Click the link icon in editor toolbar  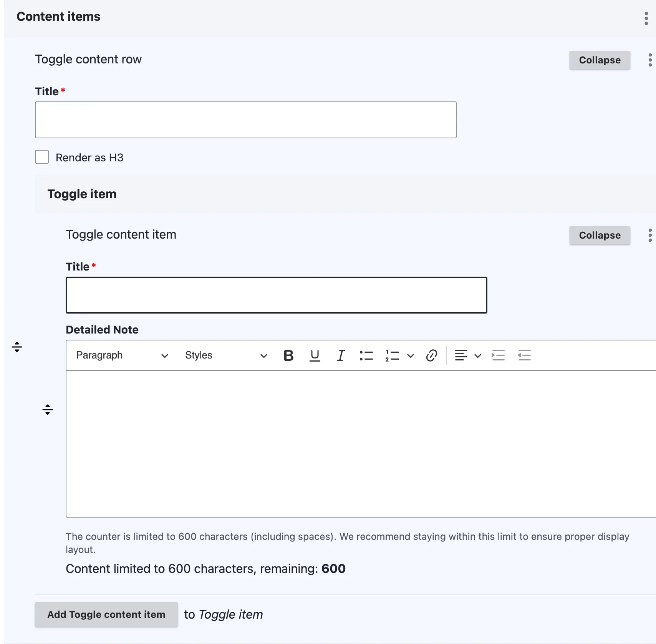click(431, 355)
